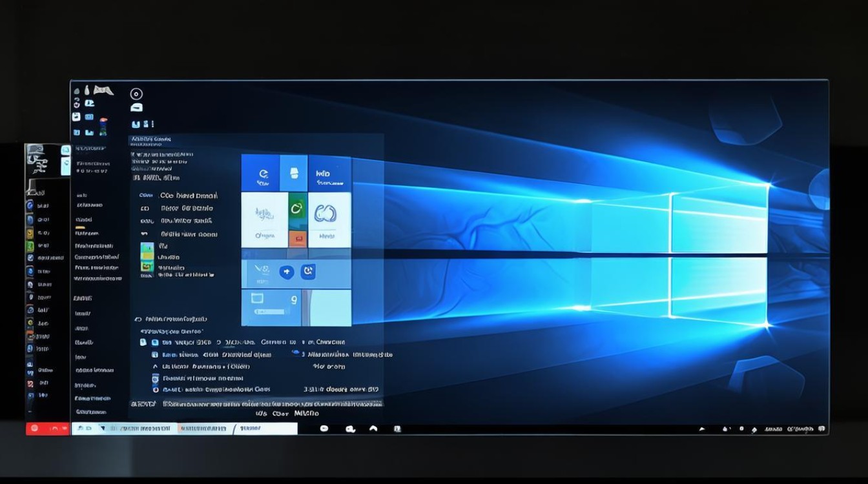Click the round blue arrow button in tiles
Image resolution: width=868 pixels, height=484 pixels.
[287, 272]
